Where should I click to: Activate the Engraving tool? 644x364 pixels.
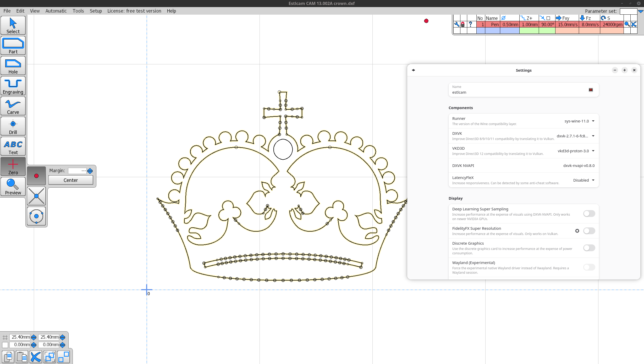13,86
